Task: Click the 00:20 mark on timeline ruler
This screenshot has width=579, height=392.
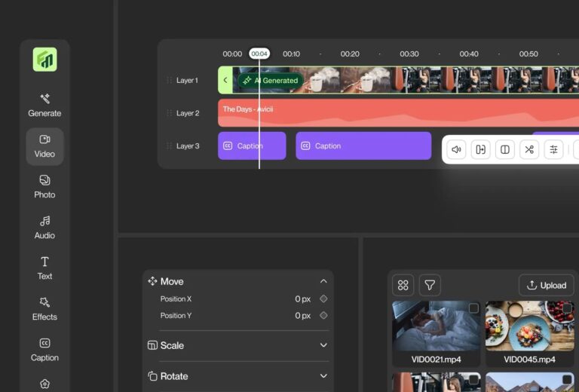Action: (x=350, y=54)
